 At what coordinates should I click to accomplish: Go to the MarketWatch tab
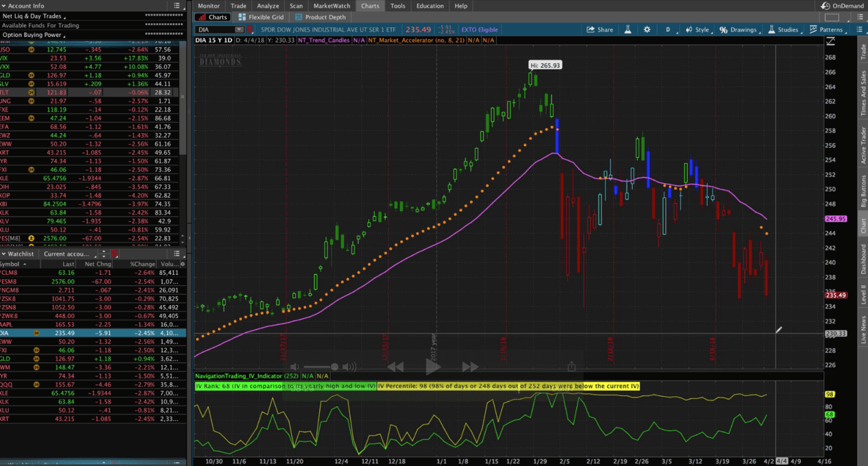pos(332,5)
